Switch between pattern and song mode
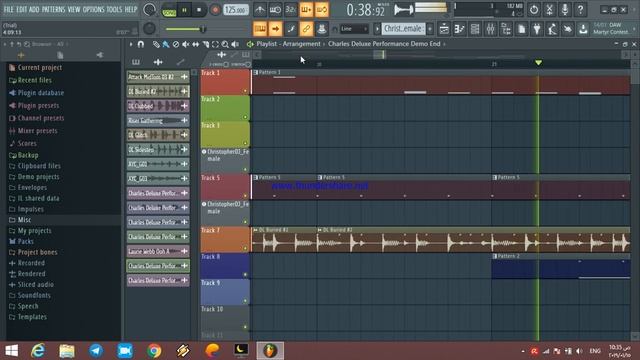 (169, 10)
